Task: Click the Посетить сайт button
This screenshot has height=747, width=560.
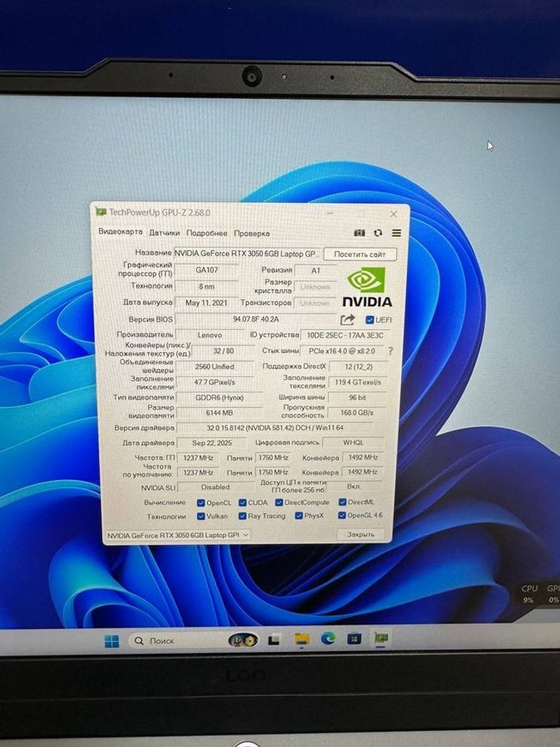Action: point(359,255)
